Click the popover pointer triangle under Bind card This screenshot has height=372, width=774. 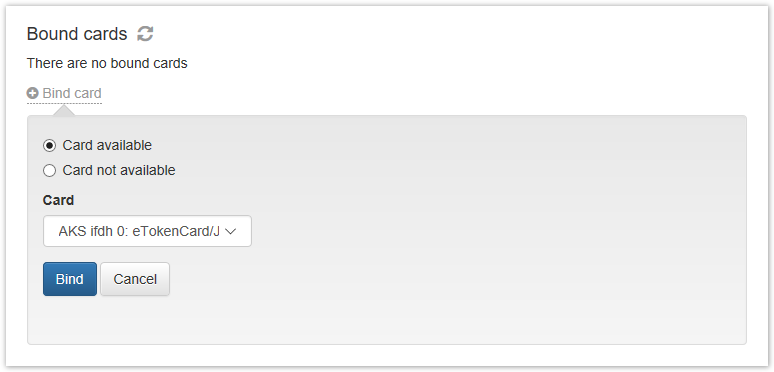tap(64, 111)
